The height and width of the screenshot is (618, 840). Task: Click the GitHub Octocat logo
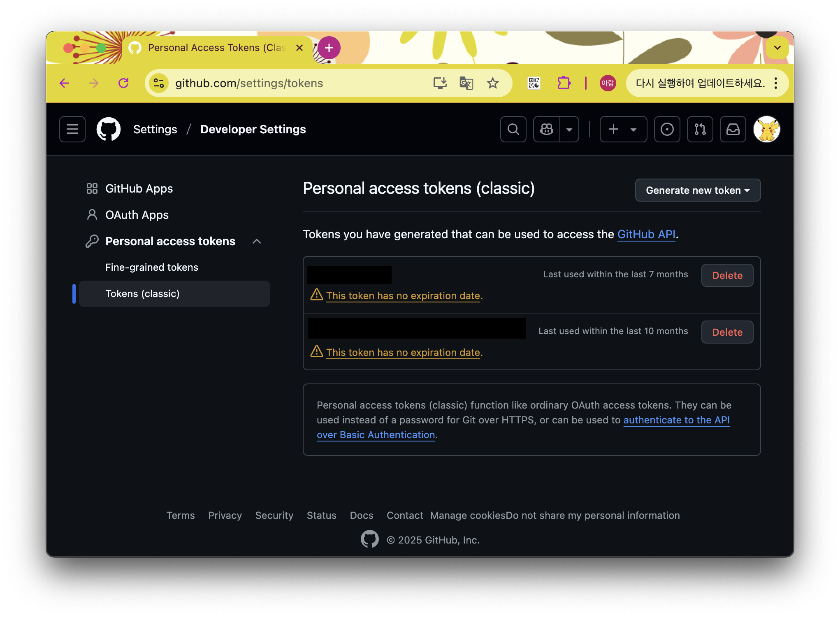click(x=109, y=129)
